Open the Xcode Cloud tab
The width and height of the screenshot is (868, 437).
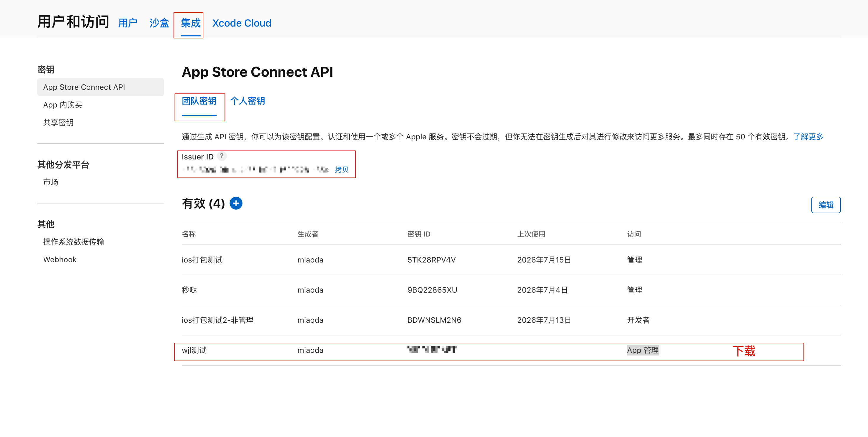coord(242,23)
